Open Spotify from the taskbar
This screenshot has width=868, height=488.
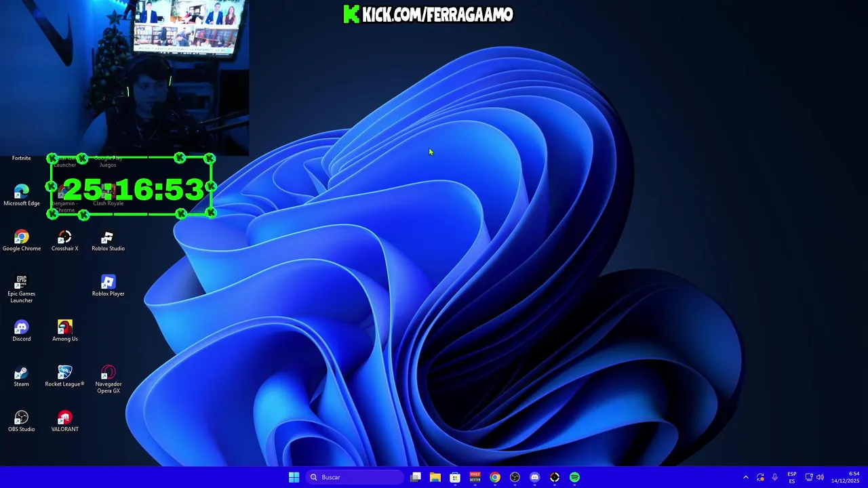point(574,477)
